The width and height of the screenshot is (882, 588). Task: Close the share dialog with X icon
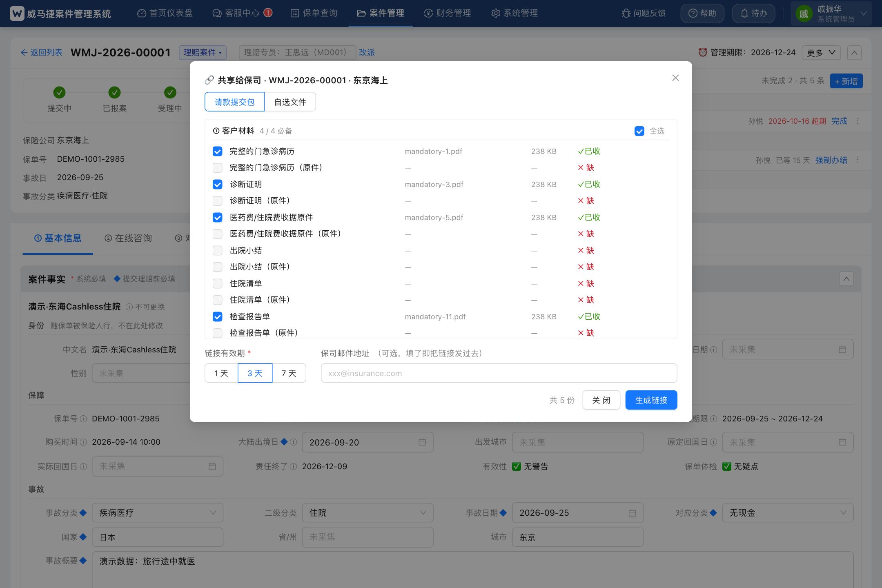tap(675, 78)
